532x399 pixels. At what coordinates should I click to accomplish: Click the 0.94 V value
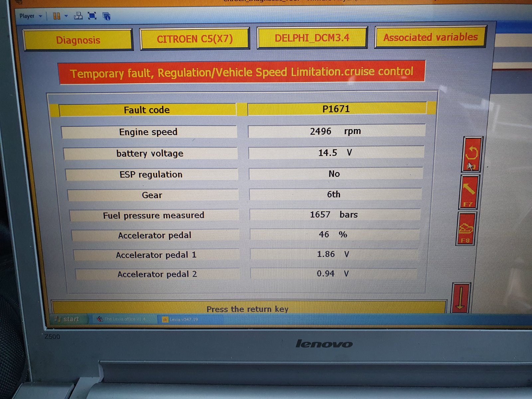point(333,273)
